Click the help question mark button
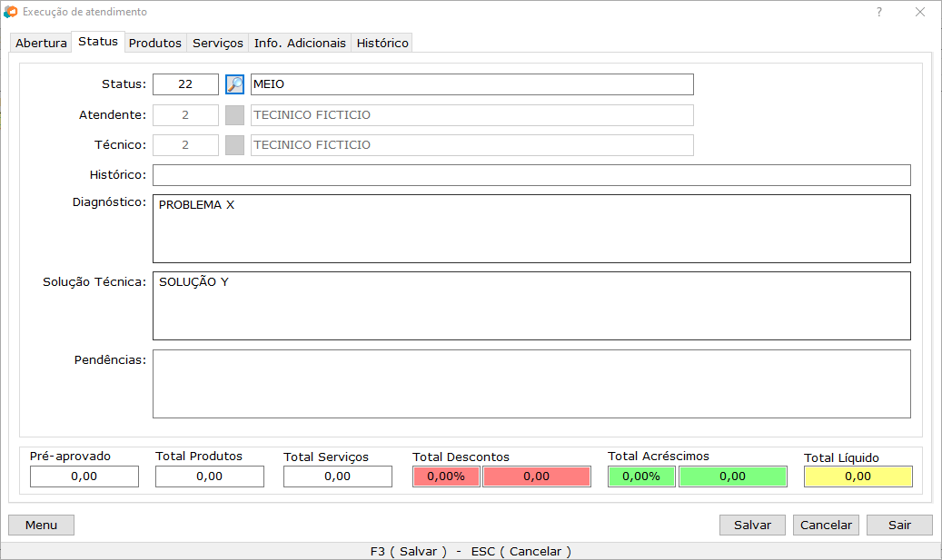Screen dimensions: 942x560 click(x=878, y=13)
